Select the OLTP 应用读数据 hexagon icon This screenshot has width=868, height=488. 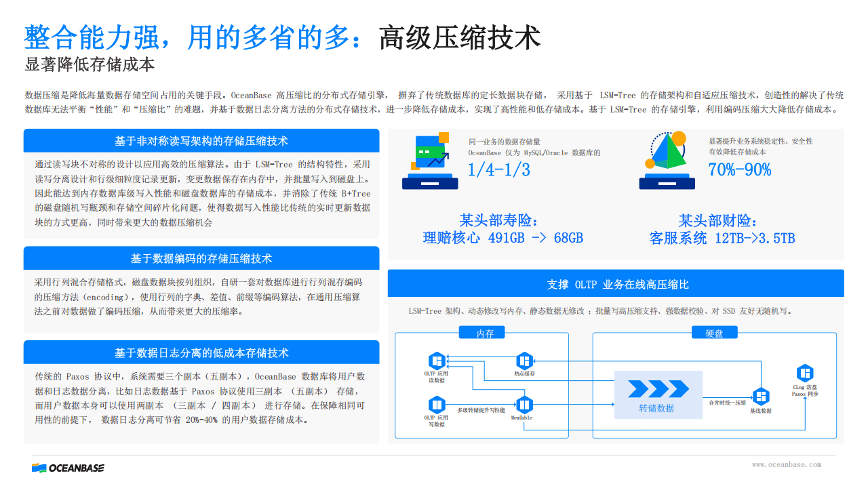[436, 360]
